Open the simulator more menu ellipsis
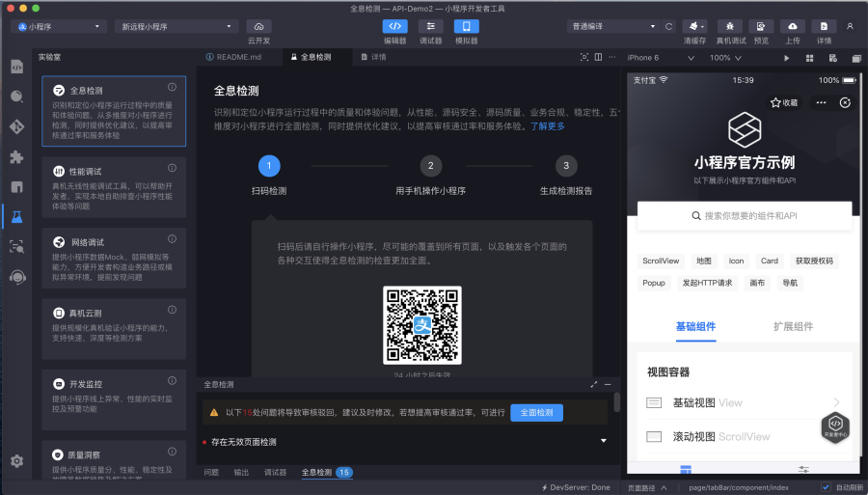The height and width of the screenshot is (495, 868). (x=821, y=102)
